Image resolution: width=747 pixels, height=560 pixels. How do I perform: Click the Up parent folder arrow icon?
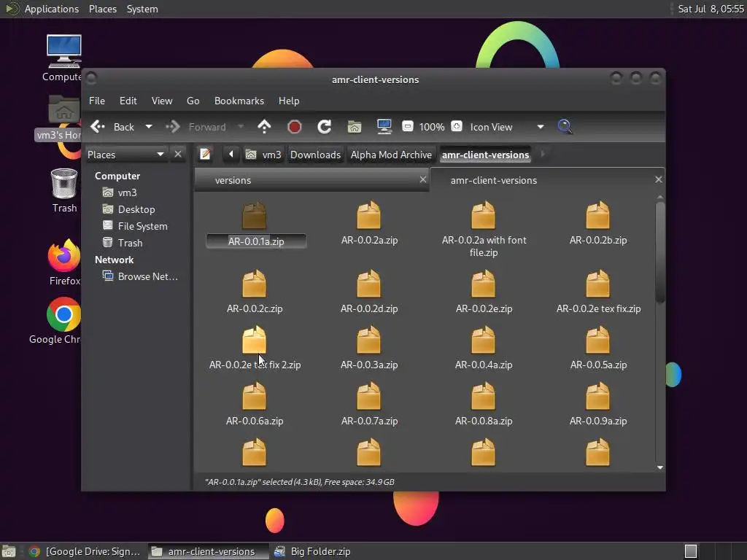pos(264,127)
